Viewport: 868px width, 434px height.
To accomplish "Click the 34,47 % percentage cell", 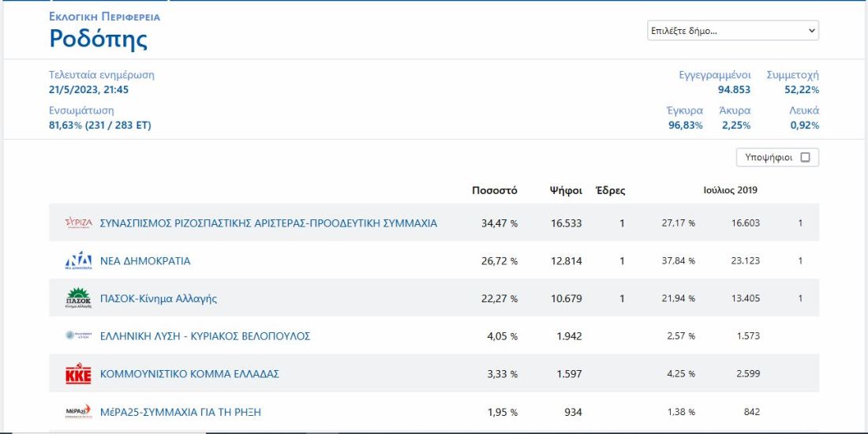I will point(499,223).
